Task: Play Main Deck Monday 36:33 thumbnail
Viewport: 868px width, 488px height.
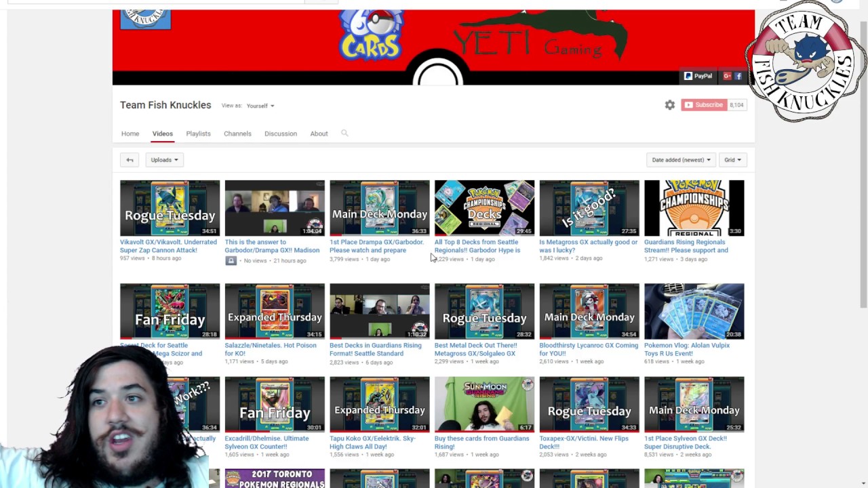Action: pos(380,208)
